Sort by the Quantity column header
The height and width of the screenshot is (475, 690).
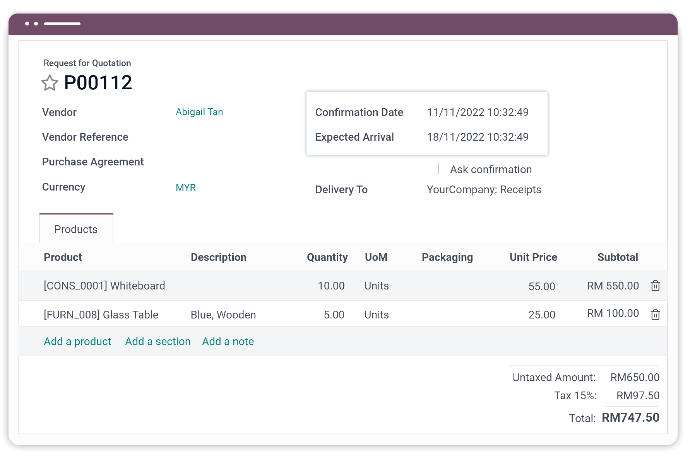click(327, 257)
